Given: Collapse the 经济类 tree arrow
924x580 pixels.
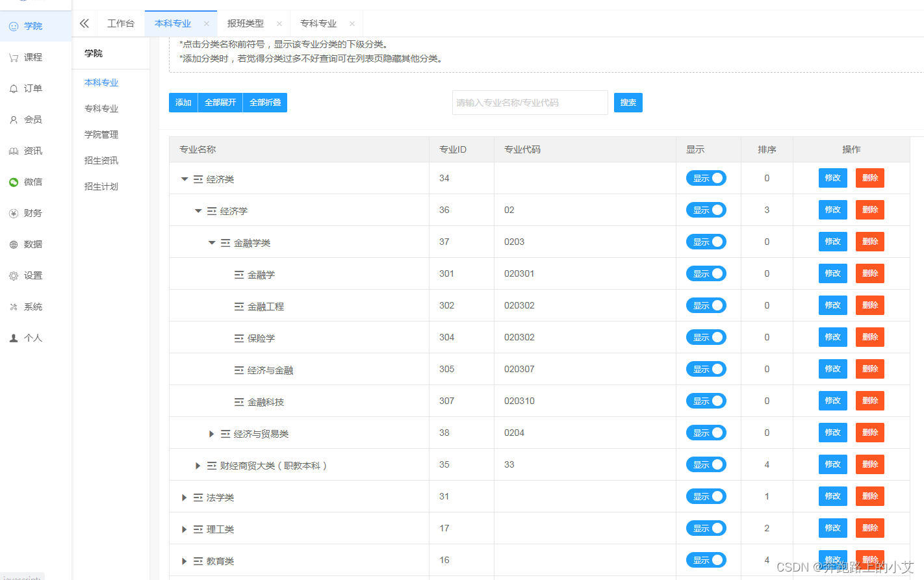Looking at the screenshot, I should coord(185,179).
